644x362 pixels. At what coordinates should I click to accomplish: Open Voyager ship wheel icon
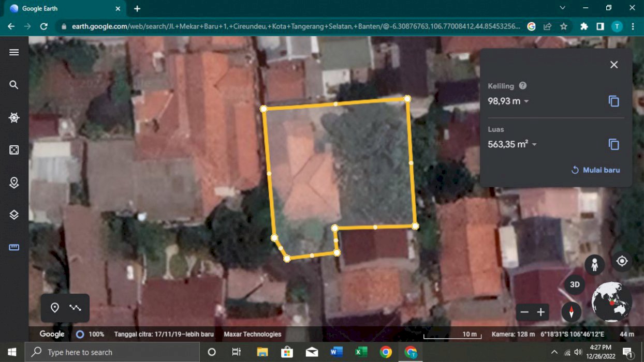tap(14, 117)
